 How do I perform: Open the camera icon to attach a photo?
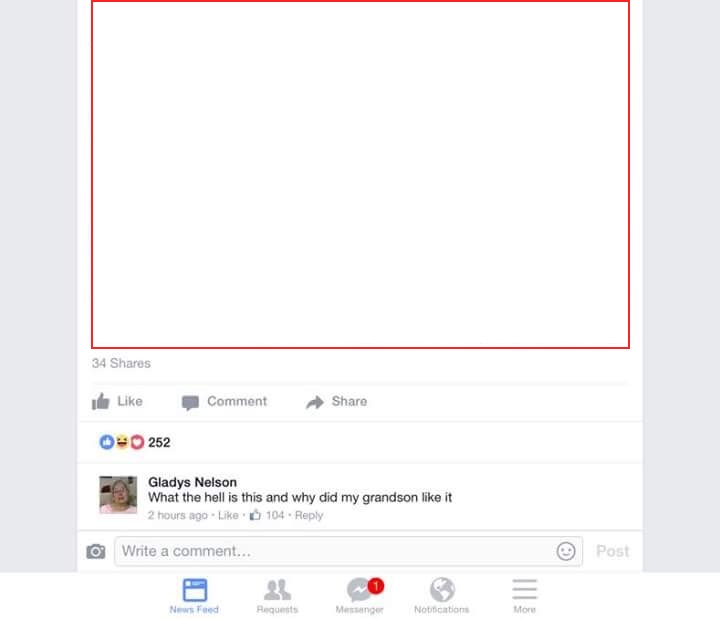click(96, 551)
